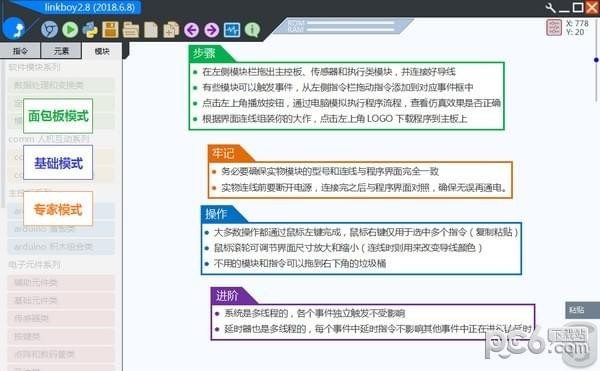Maximize the linkboy window
600x371 pixels.
[x=578, y=7]
